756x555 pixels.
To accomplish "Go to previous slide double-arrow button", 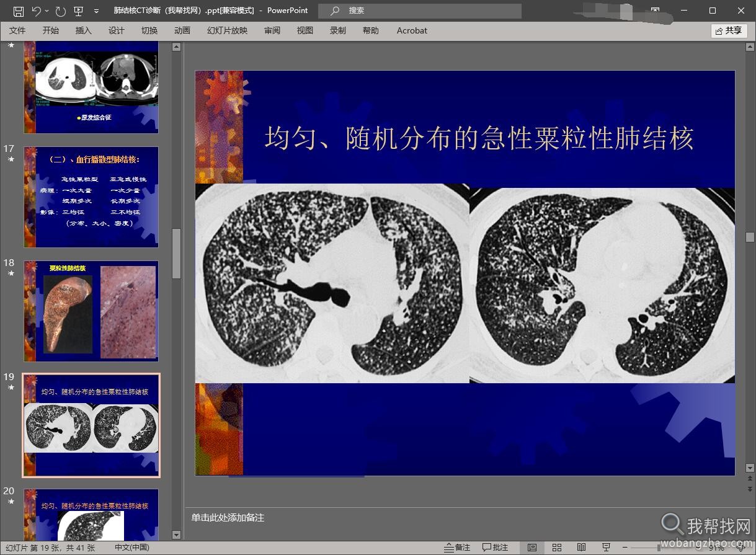I will click(x=750, y=478).
